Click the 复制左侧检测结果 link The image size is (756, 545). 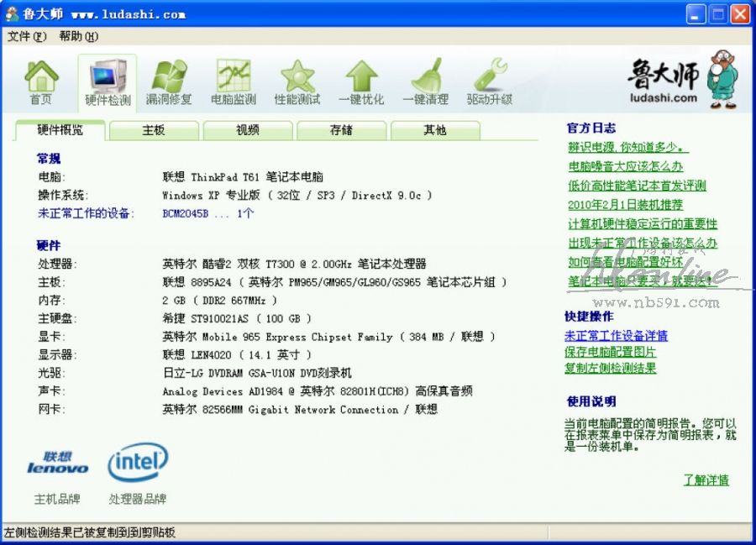611,368
